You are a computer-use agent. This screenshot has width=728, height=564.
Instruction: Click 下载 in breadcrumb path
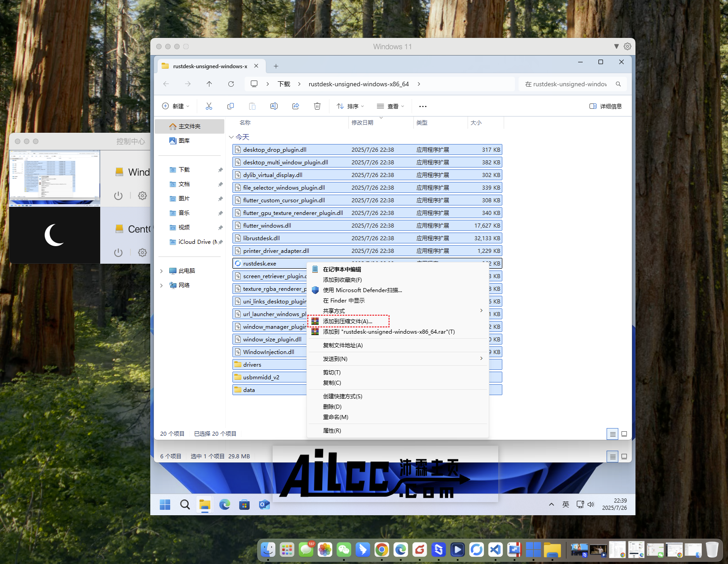(284, 84)
